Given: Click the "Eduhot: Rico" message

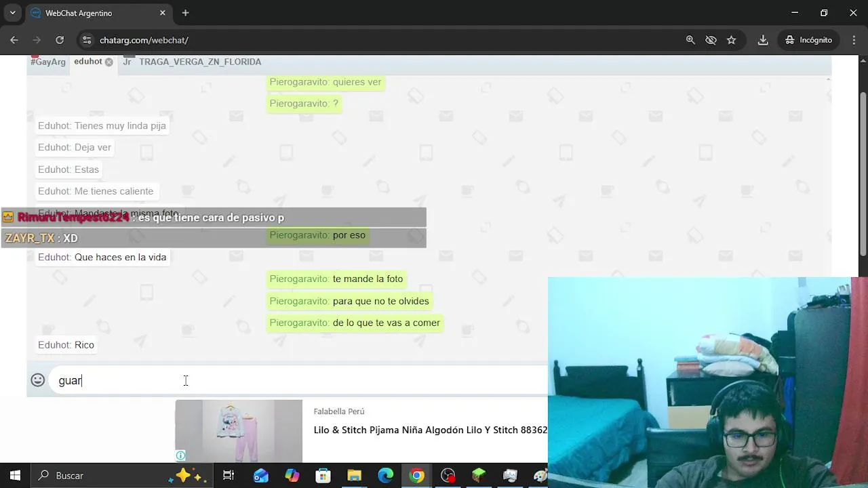Looking at the screenshot, I should click(66, 345).
